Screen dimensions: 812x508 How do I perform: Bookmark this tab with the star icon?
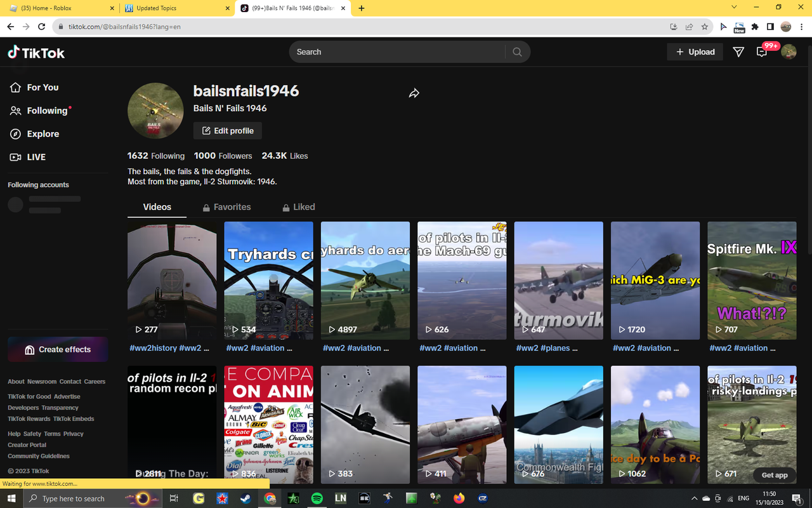tap(705, 27)
